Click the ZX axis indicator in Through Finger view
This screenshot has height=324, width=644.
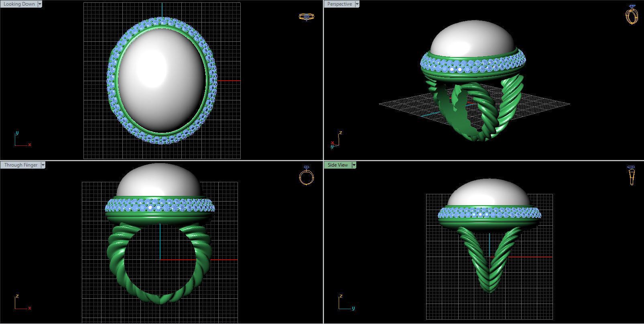[22, 302]
